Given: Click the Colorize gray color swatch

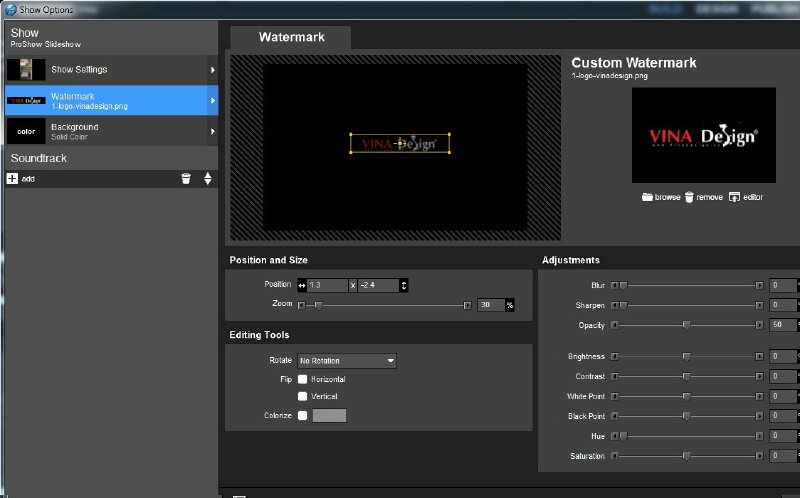Looking at the screenshot, I should point(330,415).
